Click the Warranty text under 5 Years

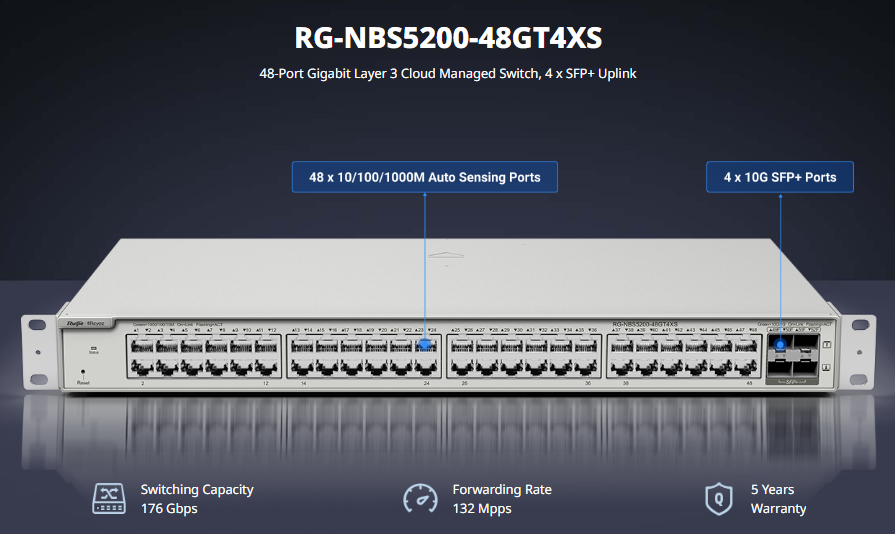(779, 508)
